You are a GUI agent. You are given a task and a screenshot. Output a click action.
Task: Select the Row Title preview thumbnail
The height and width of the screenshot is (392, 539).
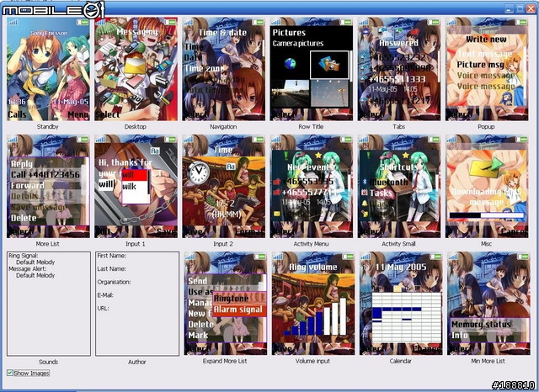[x=312, y=69]
